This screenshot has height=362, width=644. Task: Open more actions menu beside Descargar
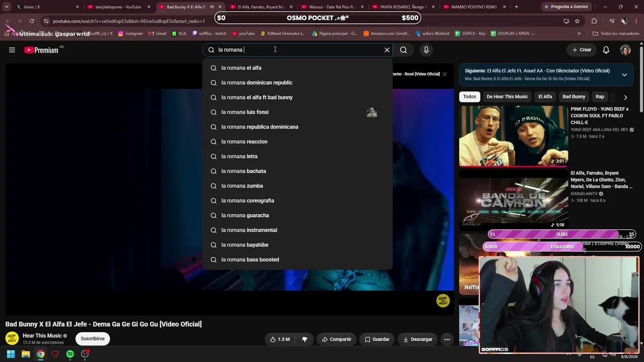[x=447, y=339]
